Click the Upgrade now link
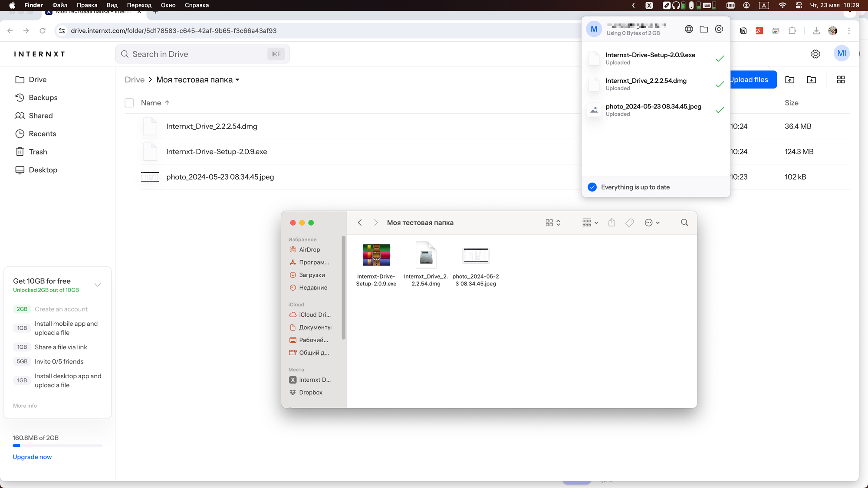Screen dimensions: 868x488 point(32,457)
